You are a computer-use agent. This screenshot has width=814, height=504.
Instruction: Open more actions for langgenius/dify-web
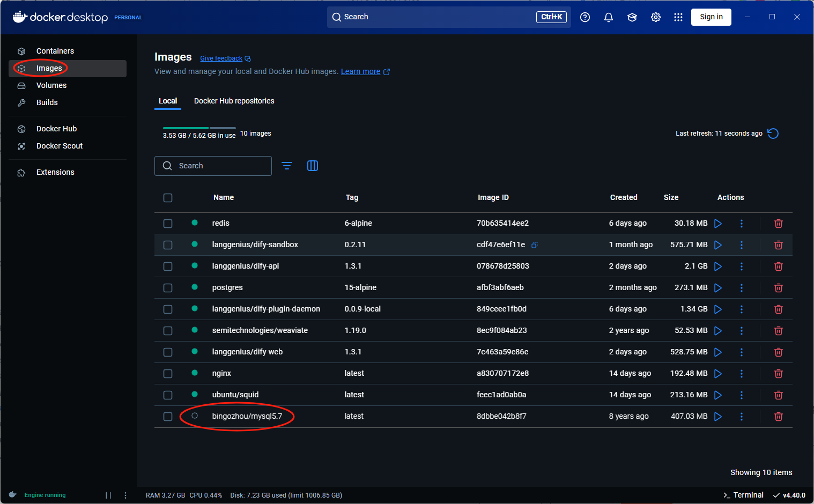pos(742,352)
